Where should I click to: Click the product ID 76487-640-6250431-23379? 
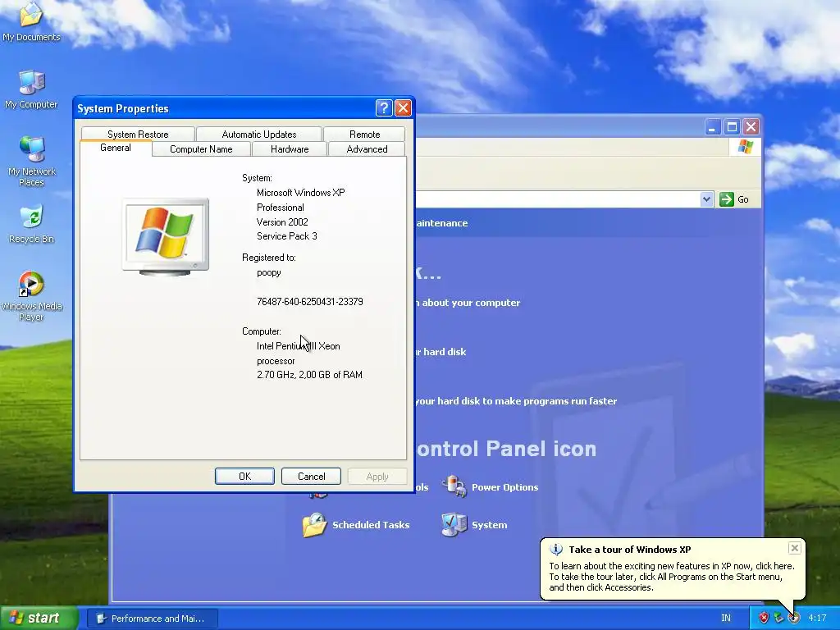click(x=309, y=302)
